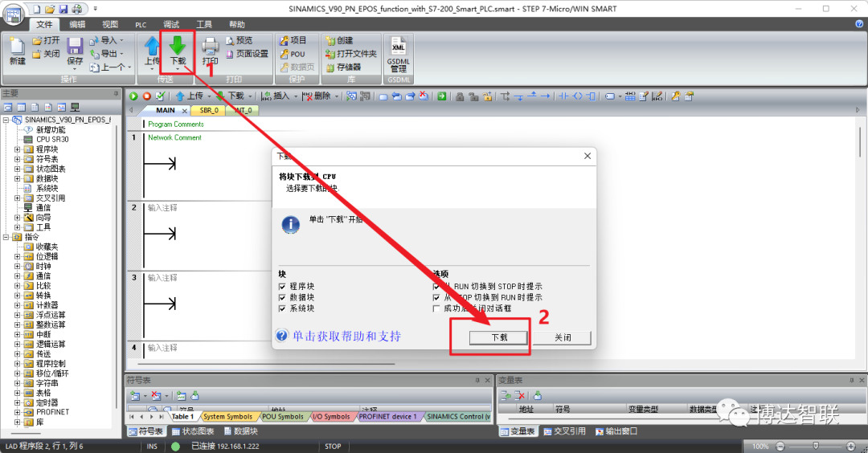
Task: Click the blue Upload arrow in the ribbon
Action: pos(152,45)
